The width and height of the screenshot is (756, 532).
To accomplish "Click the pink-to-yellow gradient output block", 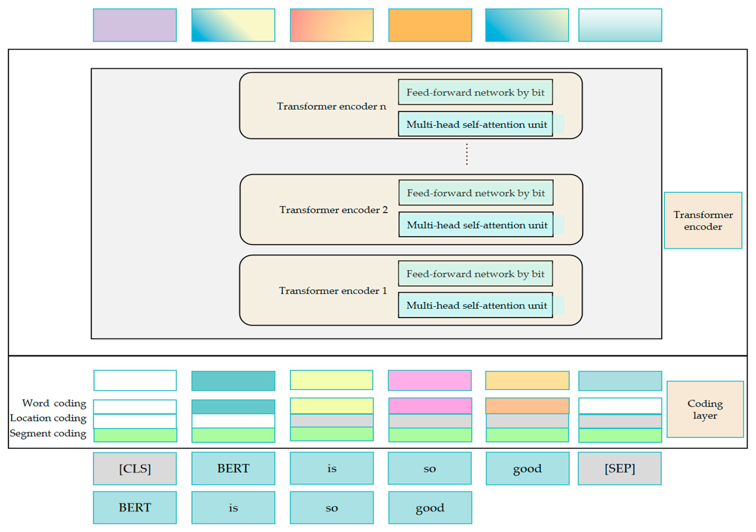I will pyautogui.click(x=332, y=25).
